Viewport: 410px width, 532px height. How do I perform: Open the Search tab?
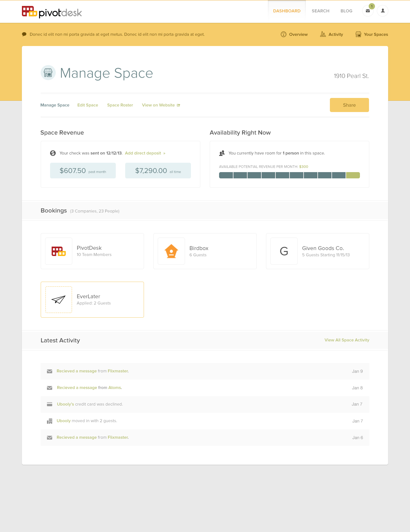(x=320, y=11)
